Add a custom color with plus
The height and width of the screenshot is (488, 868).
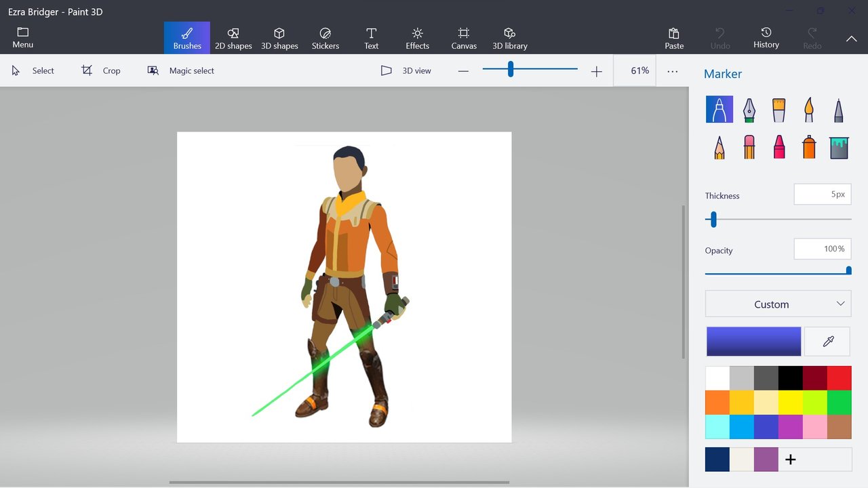coord(790,460)
